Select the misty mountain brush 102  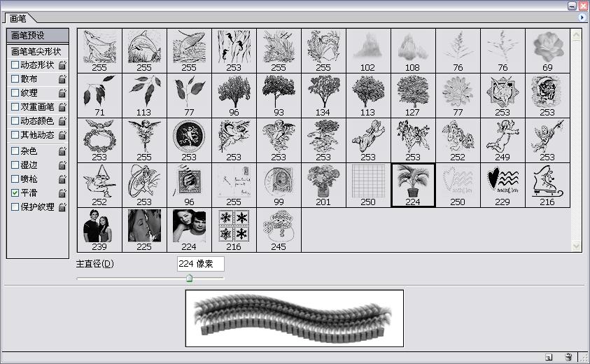[x=368, y=51]
